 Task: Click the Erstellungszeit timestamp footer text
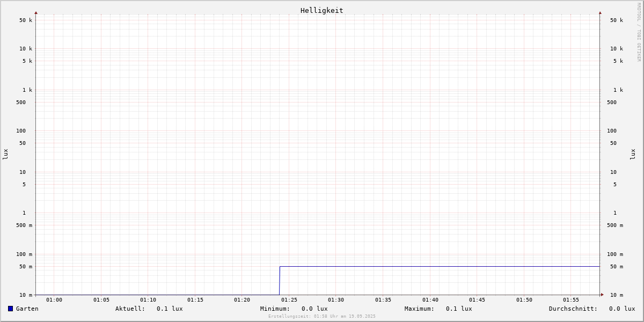(x=322, y=316)
